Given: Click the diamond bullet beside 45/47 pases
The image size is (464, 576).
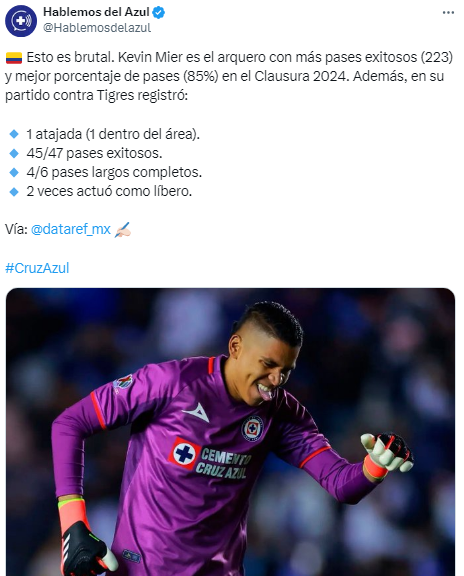Looking at the screenshot, I should 14,153.
